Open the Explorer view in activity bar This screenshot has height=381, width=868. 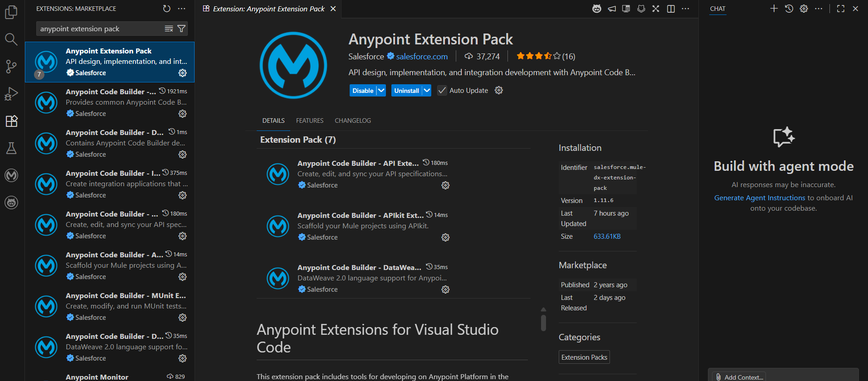11,12
